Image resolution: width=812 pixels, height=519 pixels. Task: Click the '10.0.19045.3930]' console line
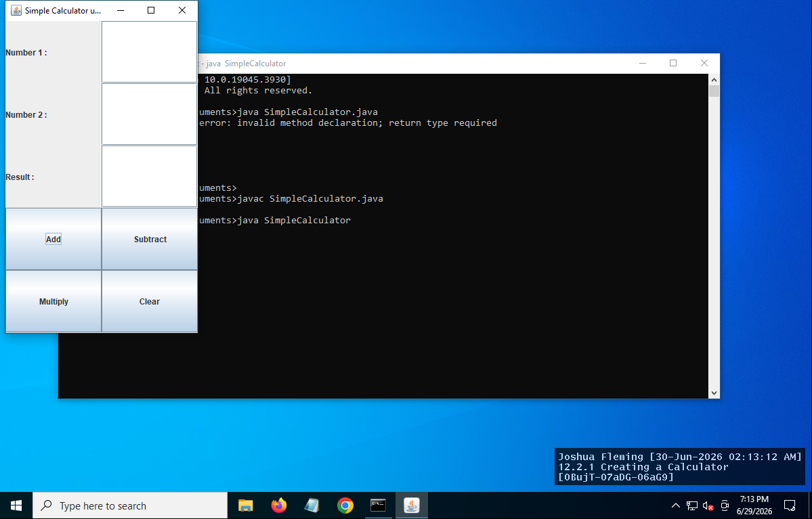click(x=248, y=80)
